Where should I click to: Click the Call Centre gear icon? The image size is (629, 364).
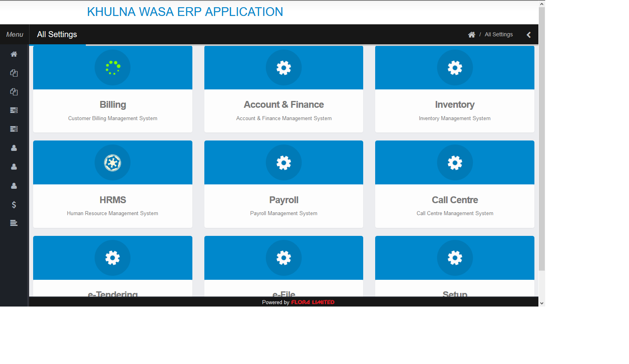[455, 163]
